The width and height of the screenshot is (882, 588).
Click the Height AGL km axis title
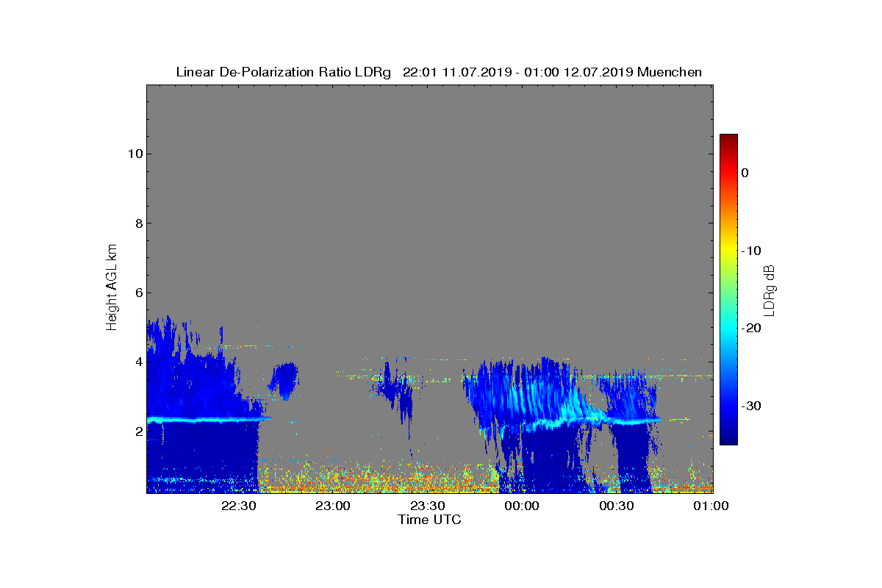pos(112,288)
